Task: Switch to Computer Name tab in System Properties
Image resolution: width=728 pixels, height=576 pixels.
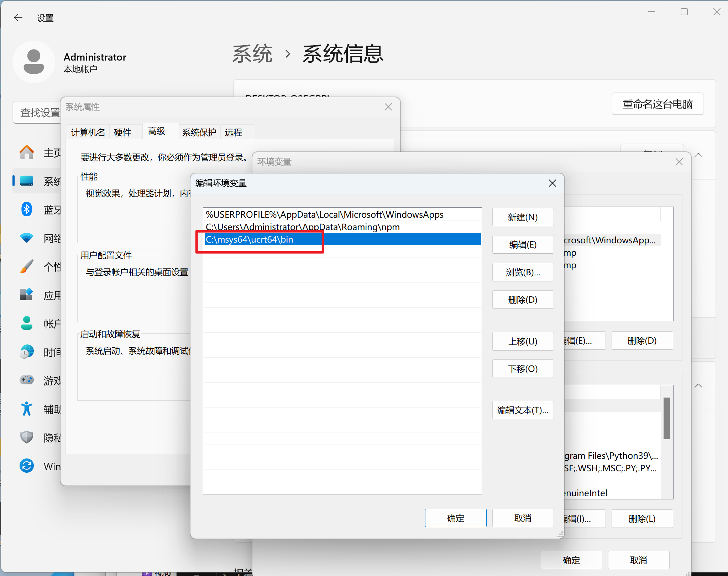Action: tap(88, 132)
